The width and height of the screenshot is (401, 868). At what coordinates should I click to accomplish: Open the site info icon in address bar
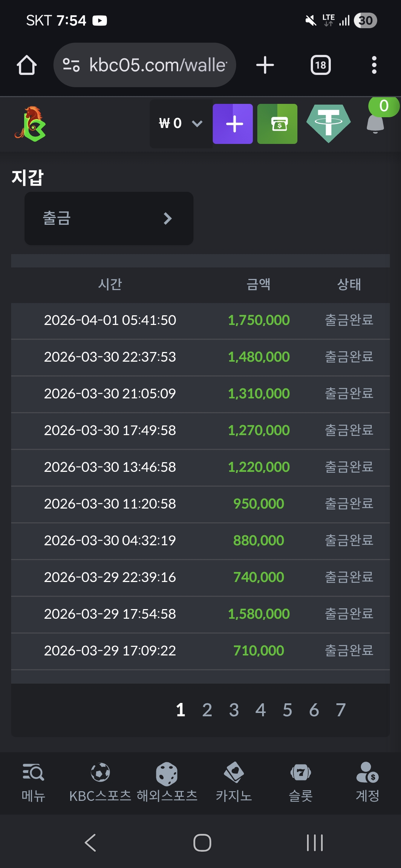[71, 65]
